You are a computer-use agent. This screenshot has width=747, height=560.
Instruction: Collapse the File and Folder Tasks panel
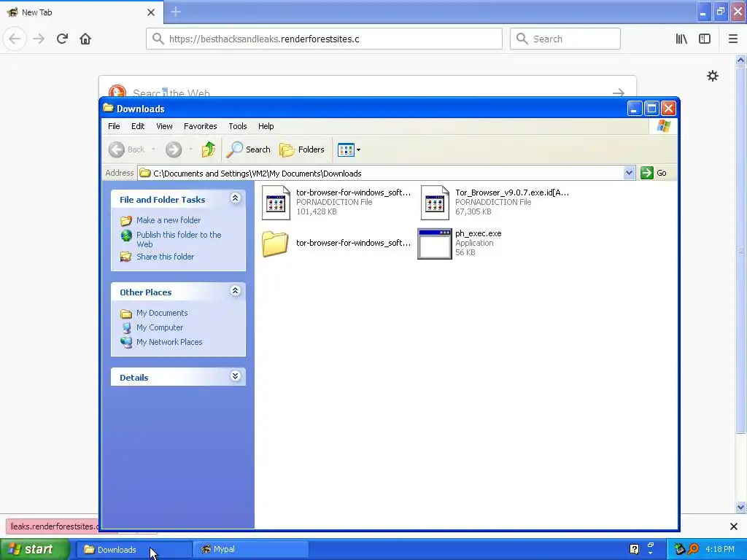pyautogui.click(x=236, y=198)
